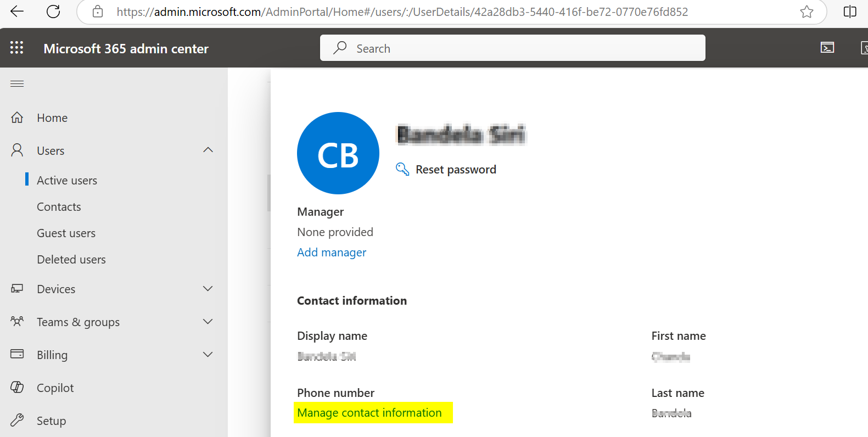Open Contacts under Users
The image size is (868, 437).
pos(59,207)
